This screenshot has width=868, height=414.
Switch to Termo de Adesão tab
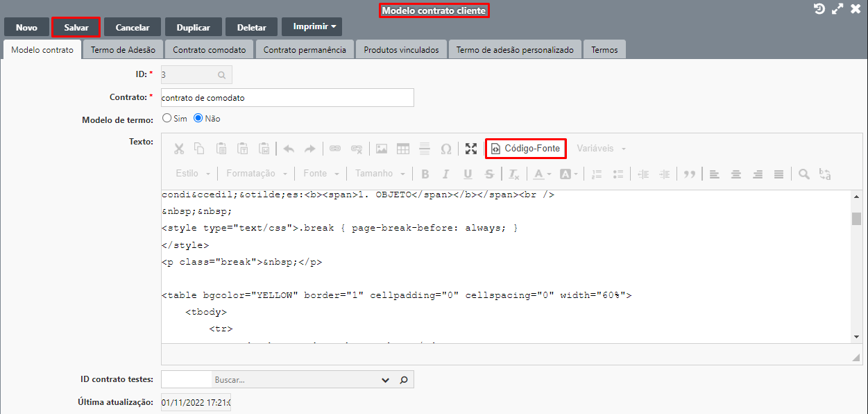tap(124, 50)
